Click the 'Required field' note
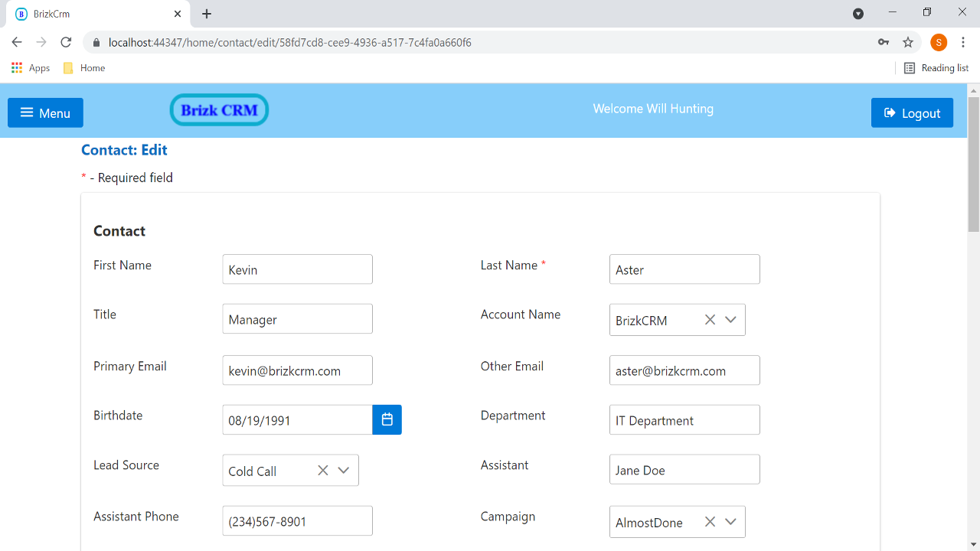The width and height of the screenshot is (980, 551). tap(127, 178)
